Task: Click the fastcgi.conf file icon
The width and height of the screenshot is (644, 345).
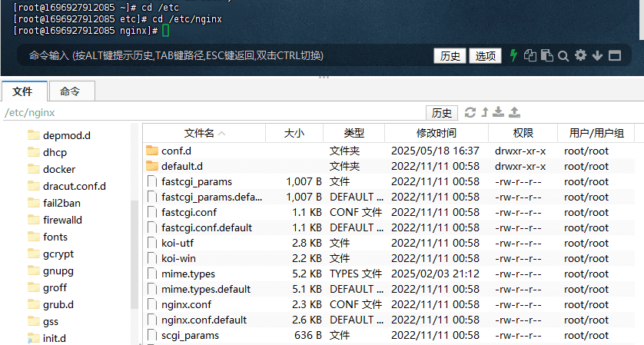Action: 152,212
